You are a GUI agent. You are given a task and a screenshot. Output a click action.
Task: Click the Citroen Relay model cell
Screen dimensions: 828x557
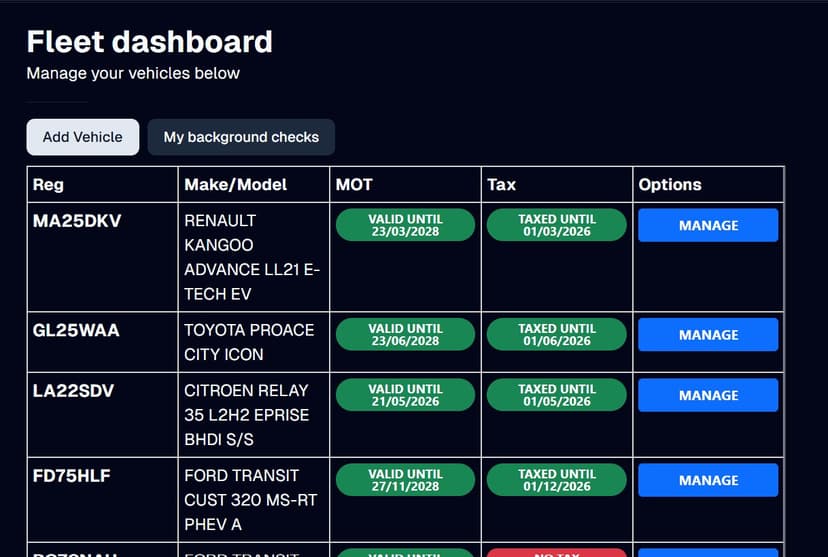254,415
